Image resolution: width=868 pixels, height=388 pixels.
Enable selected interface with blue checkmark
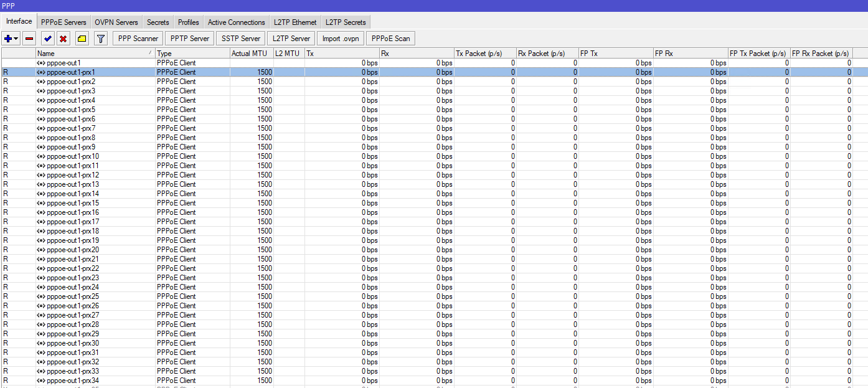[x=48, y=39]
